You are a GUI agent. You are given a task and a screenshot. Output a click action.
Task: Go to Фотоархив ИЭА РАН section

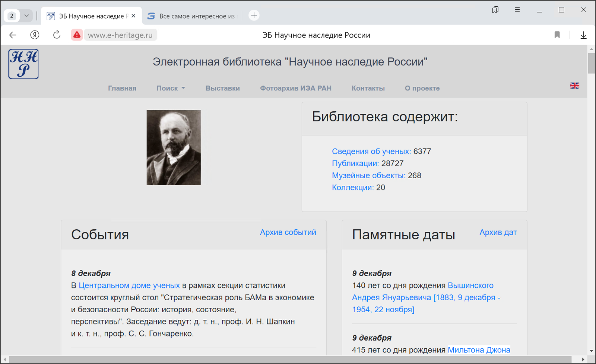tap(295, 88)
